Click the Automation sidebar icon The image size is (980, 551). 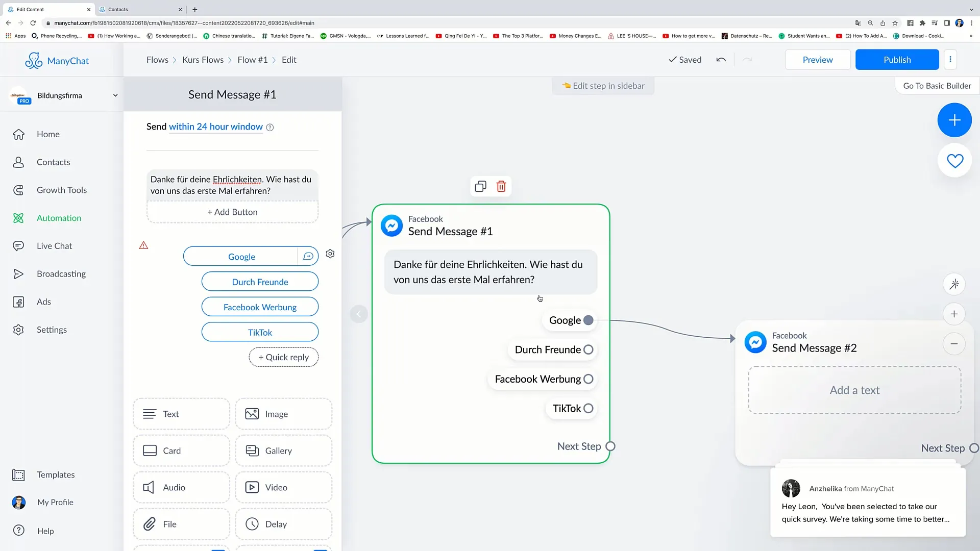(18, 217)
